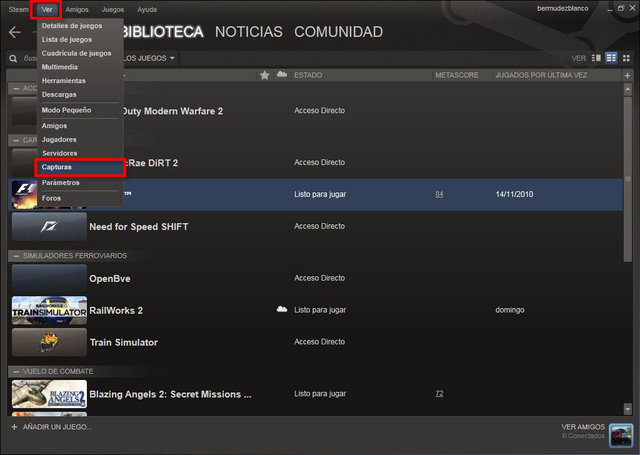Switch to details view icon
This screenshot has width=640, height=455.
(597, 58)
